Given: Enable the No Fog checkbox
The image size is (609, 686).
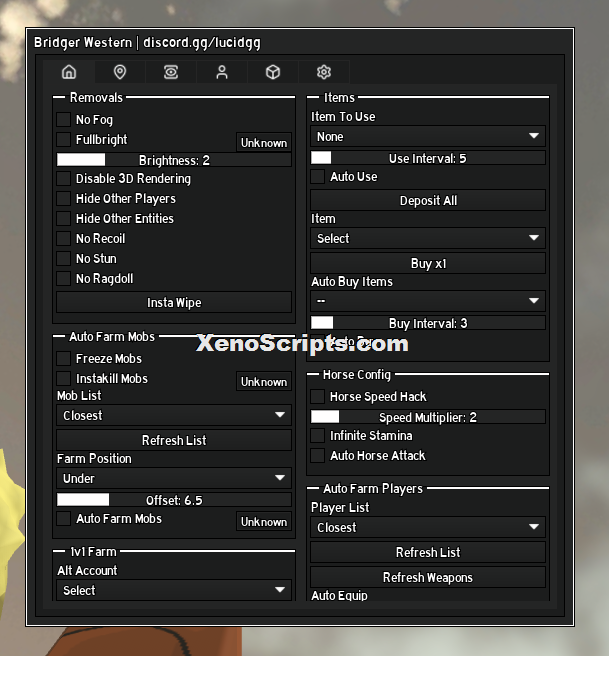Looking at the screenshot, I should pos(63,119).
